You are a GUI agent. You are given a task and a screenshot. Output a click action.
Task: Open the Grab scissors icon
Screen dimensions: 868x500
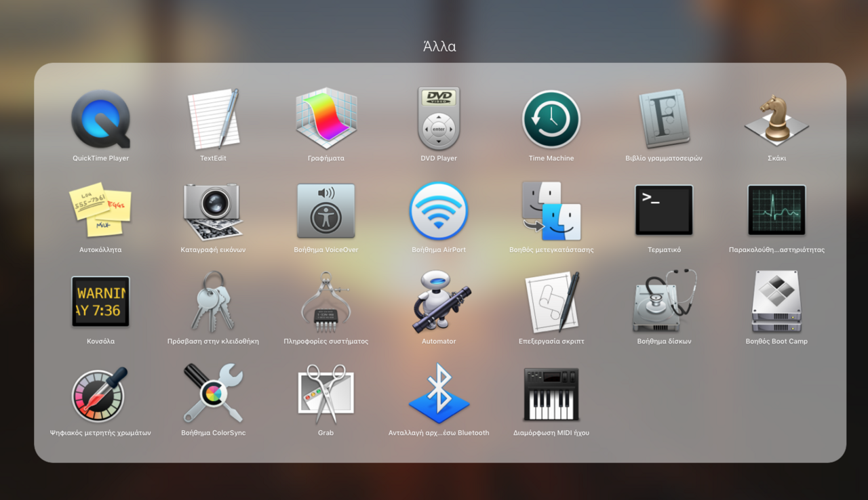pos(326,393)
